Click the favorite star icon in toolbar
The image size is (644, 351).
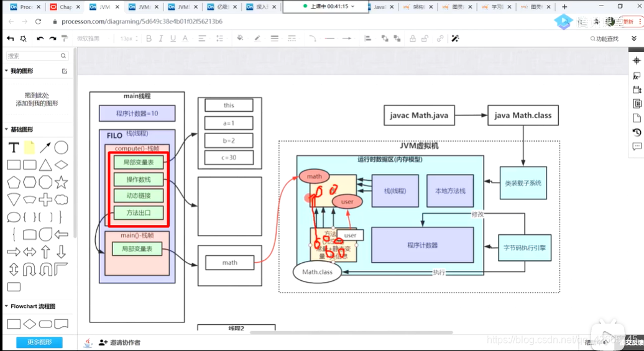24,38
